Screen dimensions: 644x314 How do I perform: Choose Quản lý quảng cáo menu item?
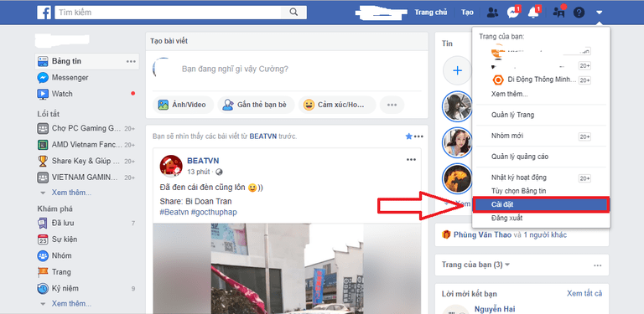(520, 157)
